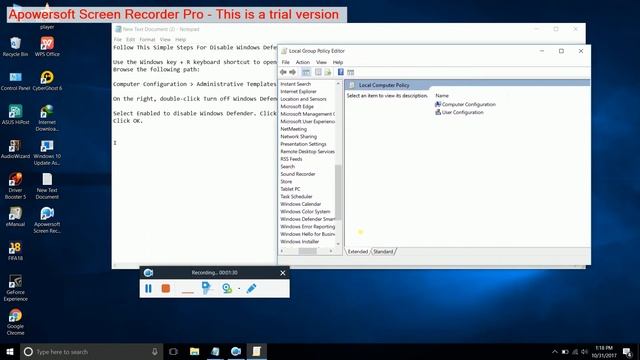Open Driver Booster 5 desktop icon

pyautogui.click(x=15, y=186)
